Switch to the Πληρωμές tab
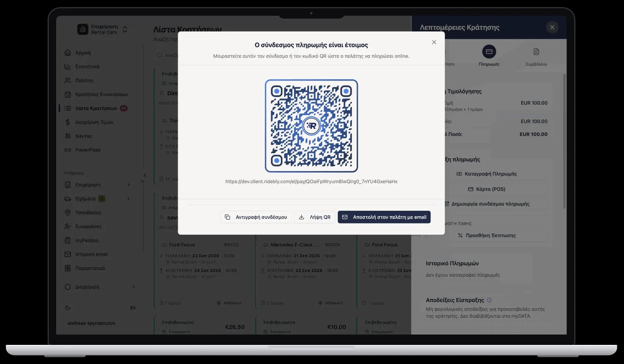This screenshot has height=364, width=624. click(x=489, y=56)
